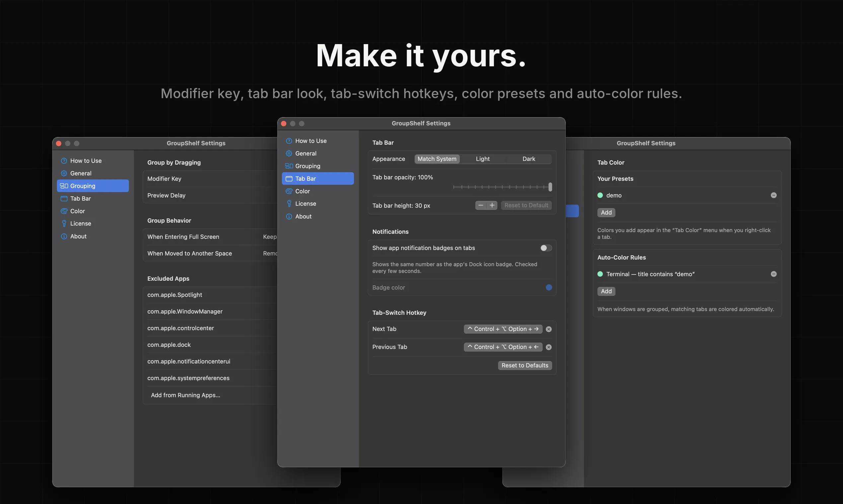Select com.apple.dock in Excluded Apps

[x=169, y=345]
